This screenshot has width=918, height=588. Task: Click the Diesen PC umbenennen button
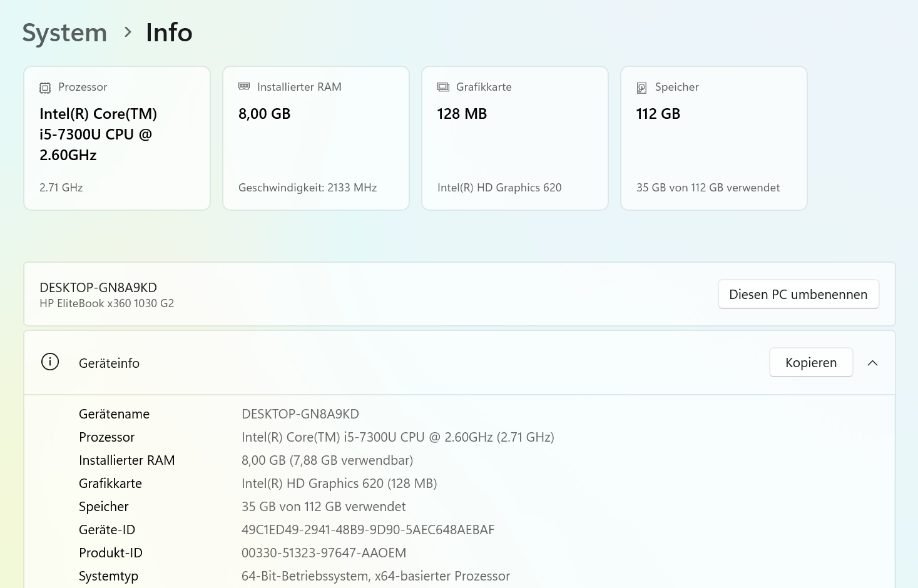pos(798,294)
